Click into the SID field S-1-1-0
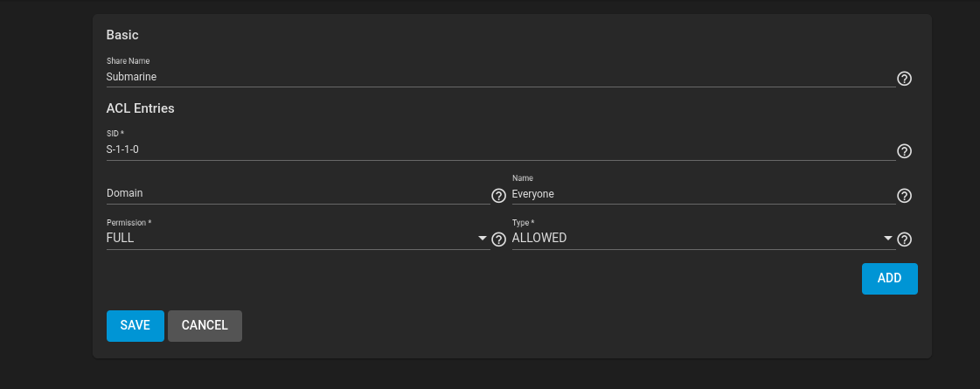Image resolution: width=980 pixels, height=389 pixels. (501, 149)
